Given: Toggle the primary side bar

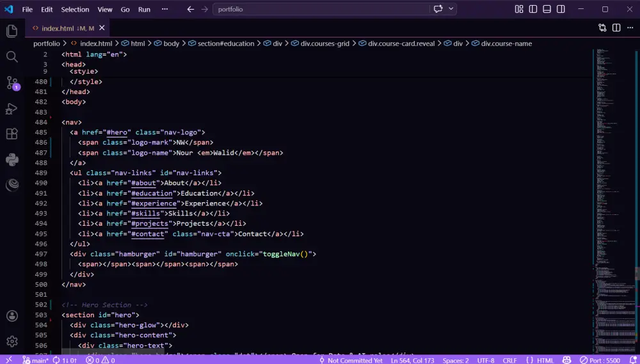Looking at the screenshot, I should click(x=532, y=9).
